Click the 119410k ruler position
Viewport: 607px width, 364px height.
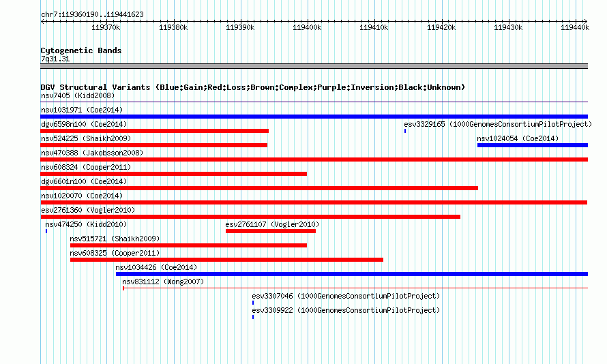(x=374, y=27)
